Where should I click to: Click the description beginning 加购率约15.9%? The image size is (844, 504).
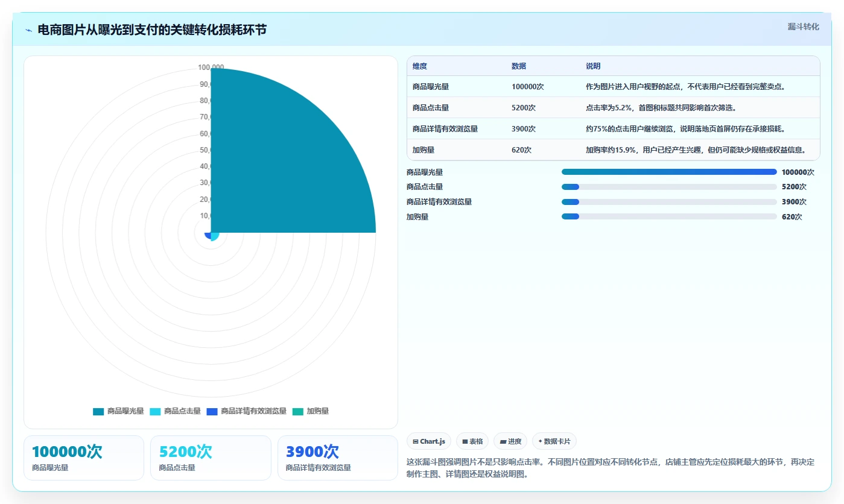pyautogui.click(x=696, y=150)
